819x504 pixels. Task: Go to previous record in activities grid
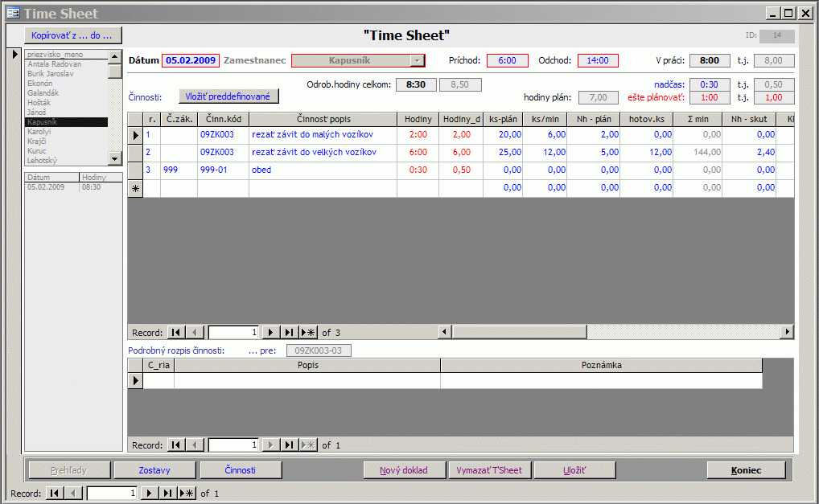(195, 332)
